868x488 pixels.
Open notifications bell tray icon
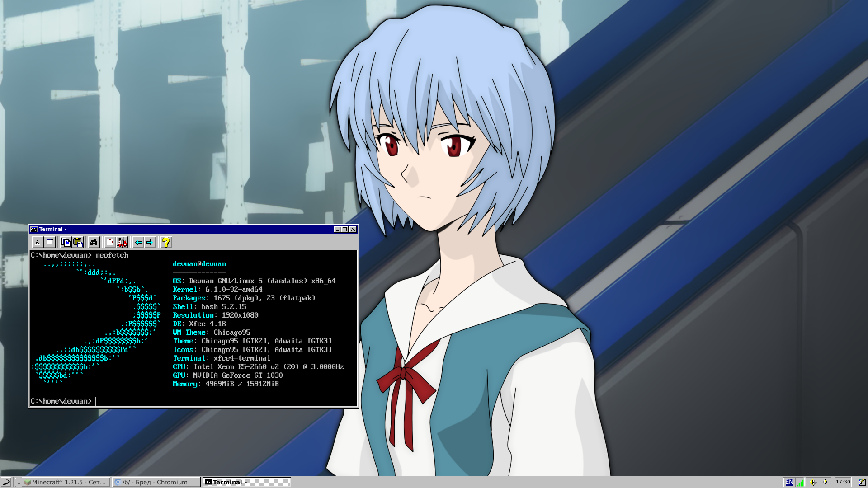tap(825, 482)
